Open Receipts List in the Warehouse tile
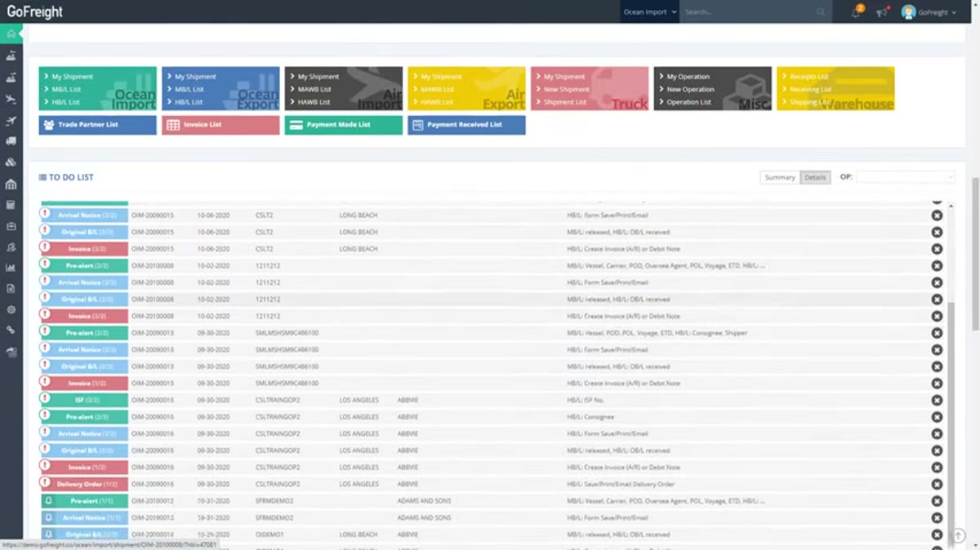The height and width of the screenshot is (550, 980). (x=808, y=77)
